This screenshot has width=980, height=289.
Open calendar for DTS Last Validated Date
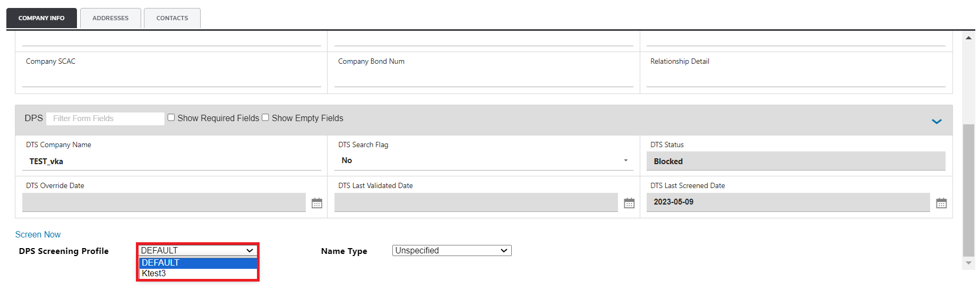click(629, 203)
